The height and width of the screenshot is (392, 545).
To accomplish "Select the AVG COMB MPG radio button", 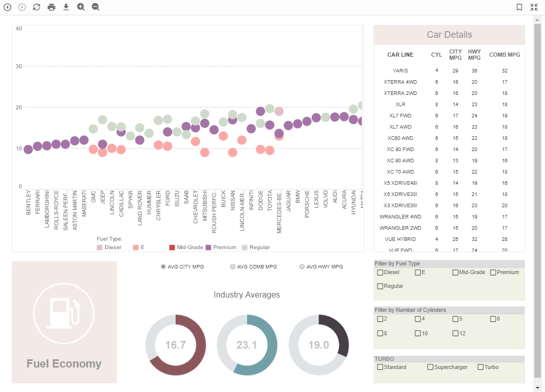I will [232, 266].
